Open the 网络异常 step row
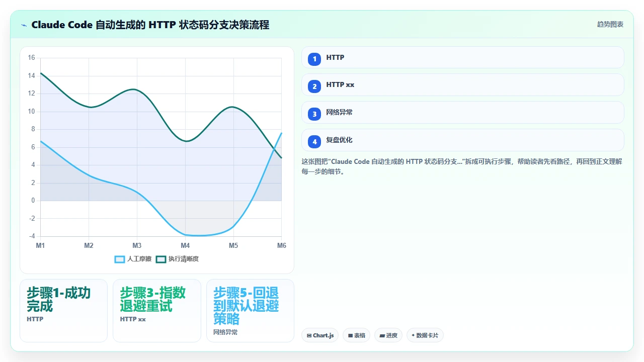644x362 pixels. tap(462, 113)
